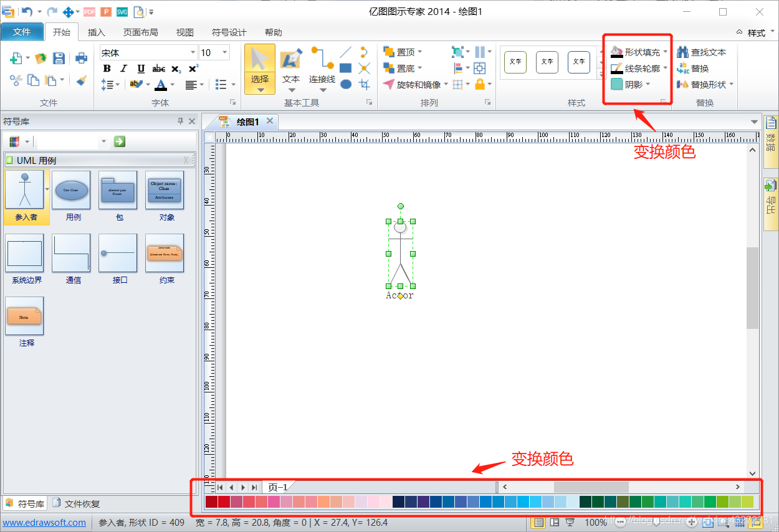
Task: Select the rectangle drawing tool
Action: pyautogui.click(x=346, y=68)
